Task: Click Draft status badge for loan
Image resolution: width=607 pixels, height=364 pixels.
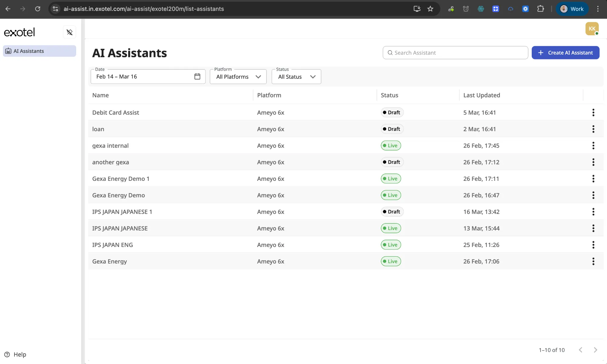Action: click(392, 129)
